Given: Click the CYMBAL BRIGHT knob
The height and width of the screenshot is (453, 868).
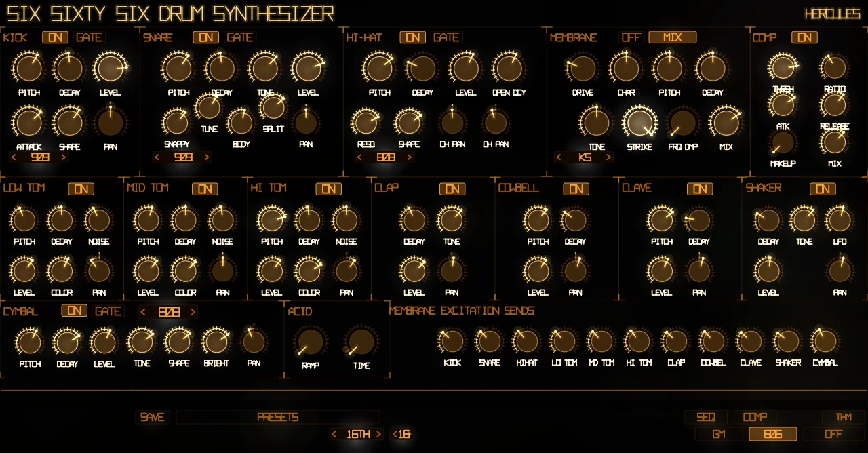Looking at the screenshot, I should (x=216, y=342).
